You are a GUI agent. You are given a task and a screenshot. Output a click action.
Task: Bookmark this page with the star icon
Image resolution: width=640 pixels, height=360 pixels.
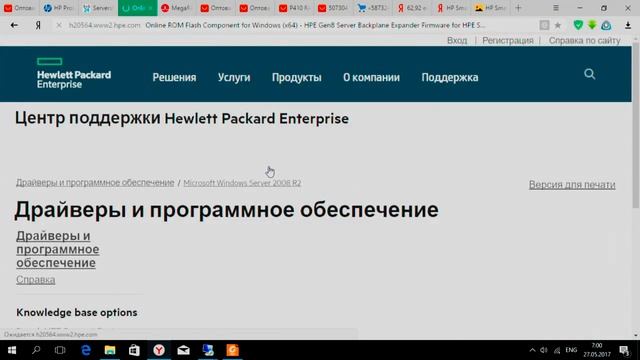[558, 25]
